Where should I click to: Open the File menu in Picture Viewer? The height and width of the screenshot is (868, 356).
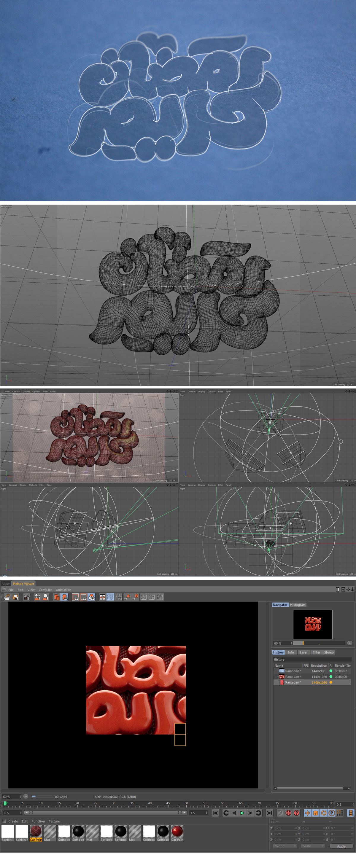click(11, 590)
